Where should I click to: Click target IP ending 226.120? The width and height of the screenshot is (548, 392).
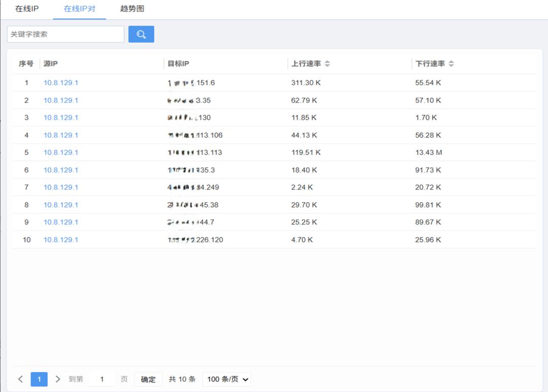click(x=195, y=240)
